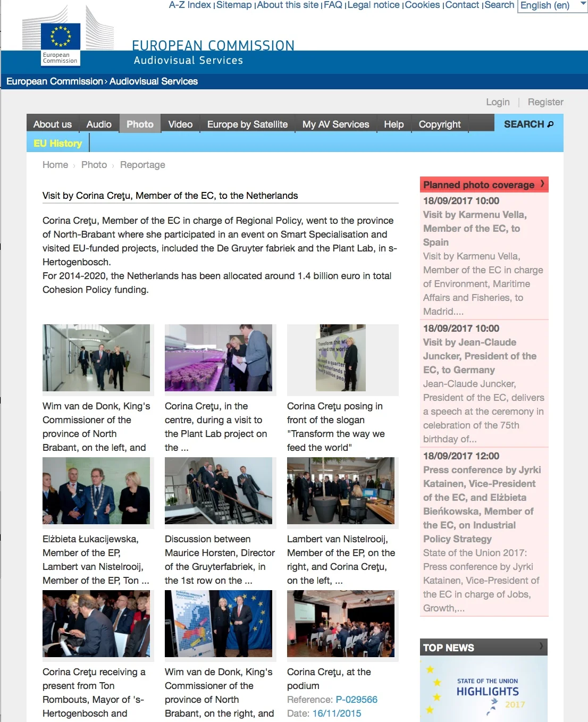Expand the TOP NEWS header arrow

[x=541, y=647]
